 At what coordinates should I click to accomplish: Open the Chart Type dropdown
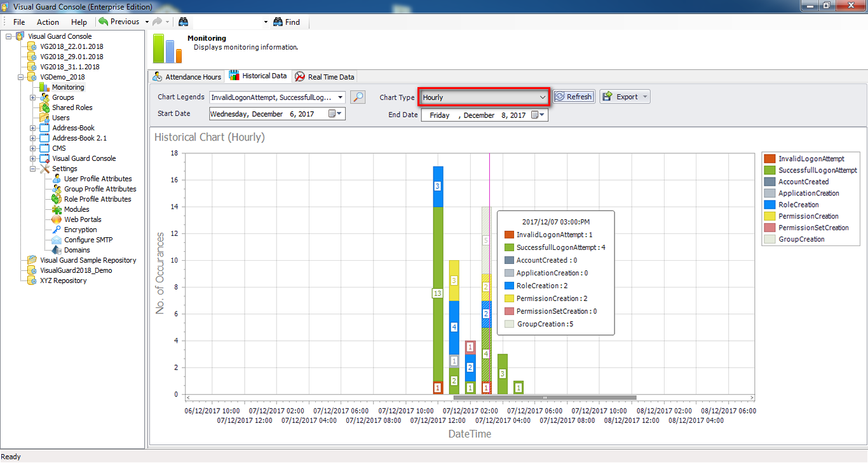[542, 97]
